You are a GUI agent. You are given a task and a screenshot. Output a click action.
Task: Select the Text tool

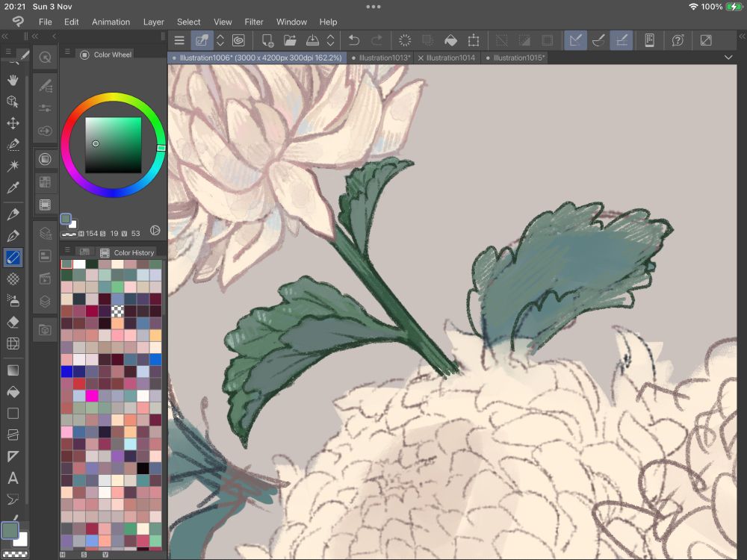click(13, 478)
